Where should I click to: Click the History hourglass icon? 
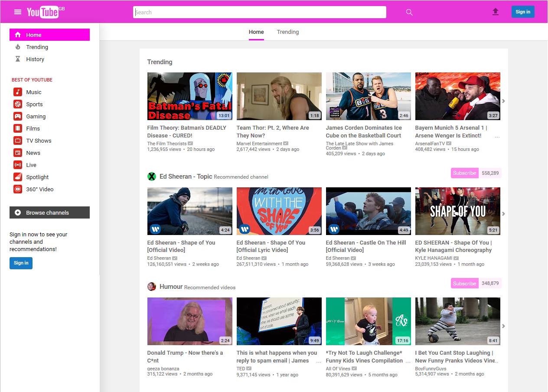(18, 59)
